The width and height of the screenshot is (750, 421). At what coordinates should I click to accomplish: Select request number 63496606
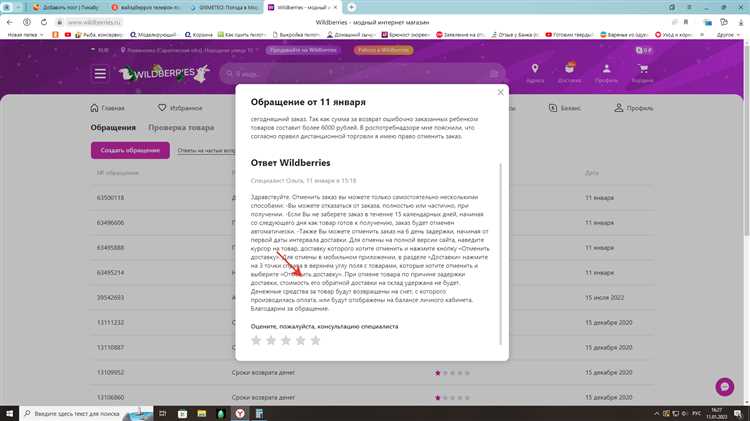coord(110,222)
